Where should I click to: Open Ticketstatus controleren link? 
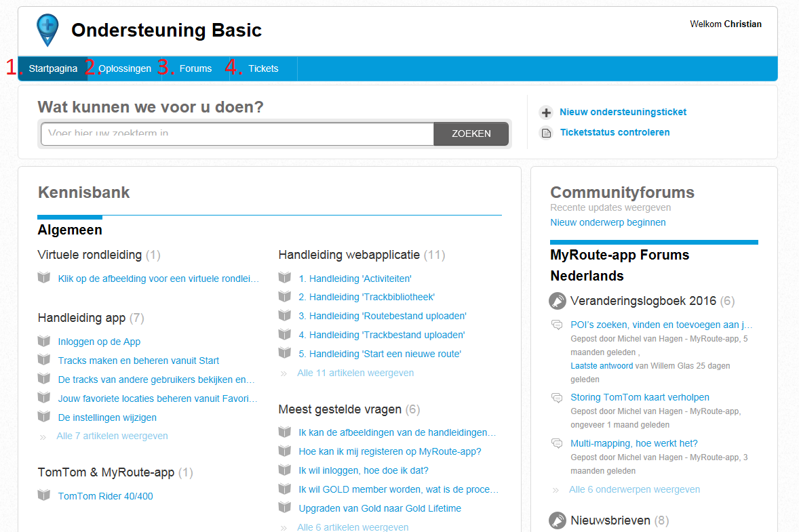click(x=615, y=132)
